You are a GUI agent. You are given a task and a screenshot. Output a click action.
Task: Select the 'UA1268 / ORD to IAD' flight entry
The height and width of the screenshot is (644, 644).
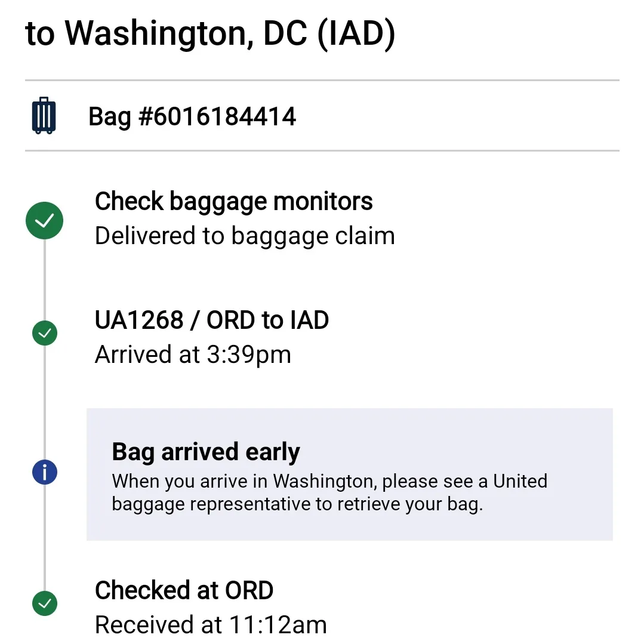(211, 321)
